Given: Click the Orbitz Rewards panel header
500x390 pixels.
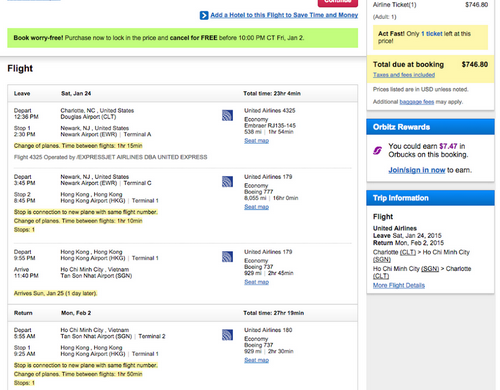Looking at the screenshot, I should click(430, 127).
